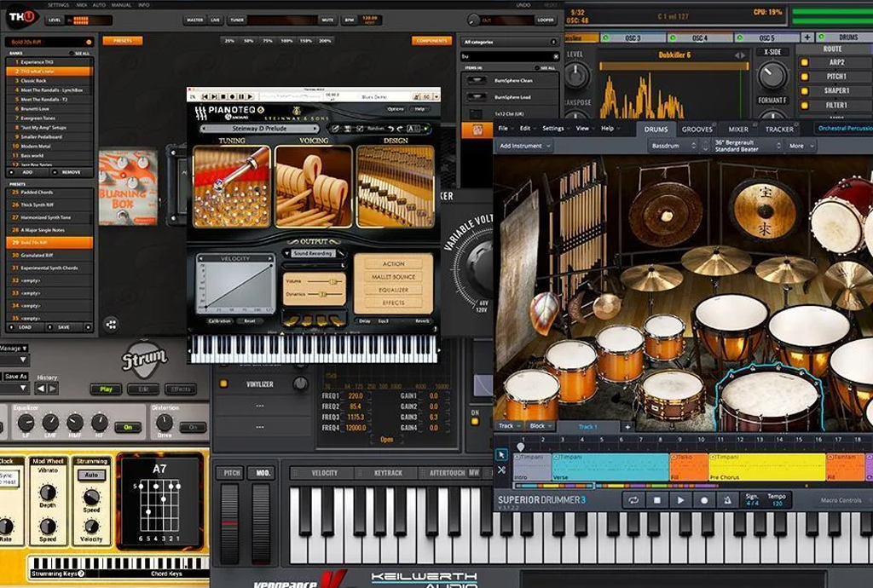Open the Bassdrum instrument selector
873x588 pixels.
point(674,146)
